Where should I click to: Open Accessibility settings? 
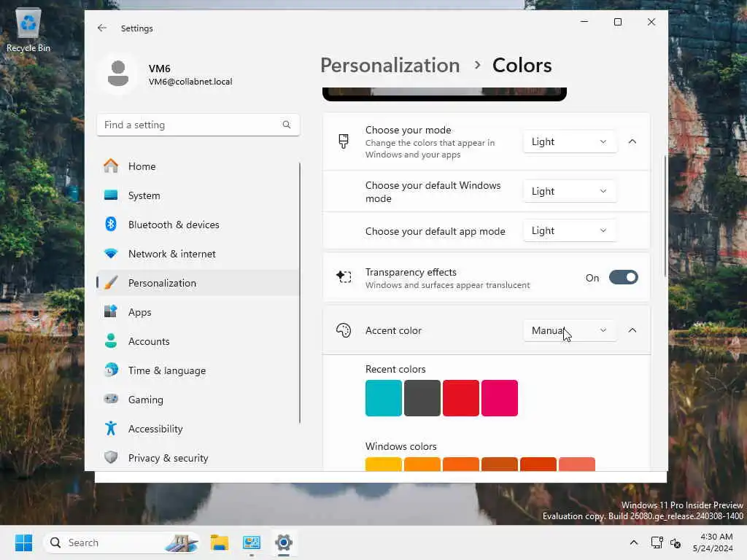(198, 429)
